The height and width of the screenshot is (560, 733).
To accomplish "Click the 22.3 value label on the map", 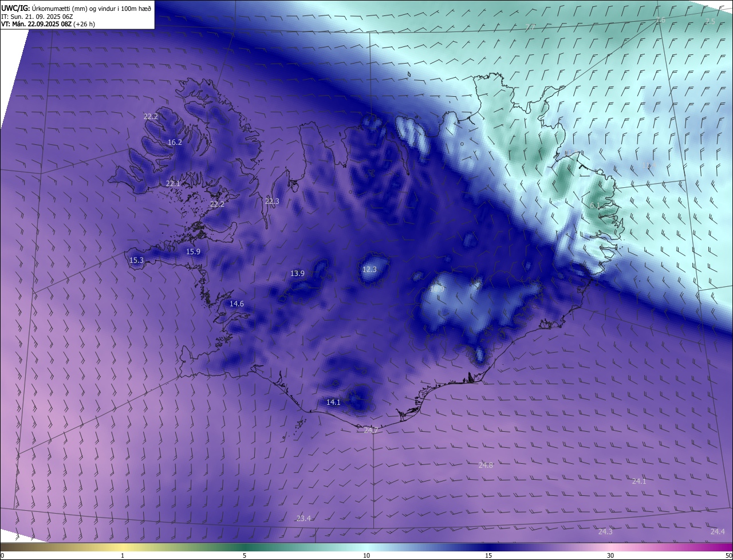I will tap(272, 201).
